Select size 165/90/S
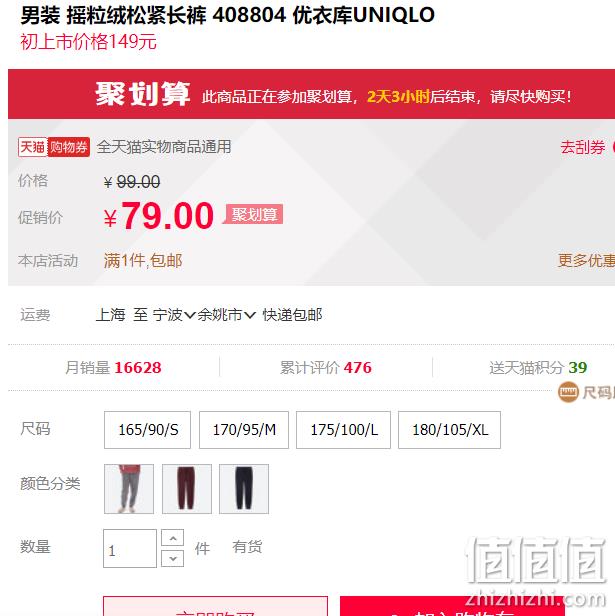Screen dimensions: 615x616 coord(147,430)
